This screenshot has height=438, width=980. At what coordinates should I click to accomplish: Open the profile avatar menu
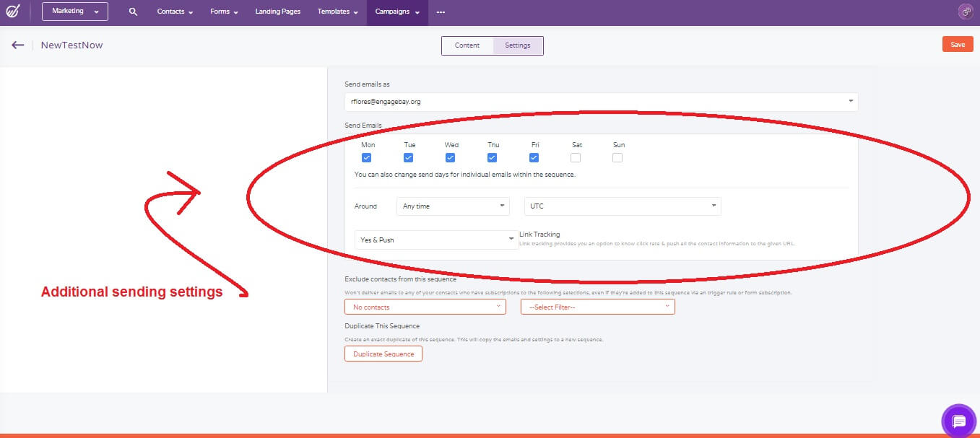(965, 12)
